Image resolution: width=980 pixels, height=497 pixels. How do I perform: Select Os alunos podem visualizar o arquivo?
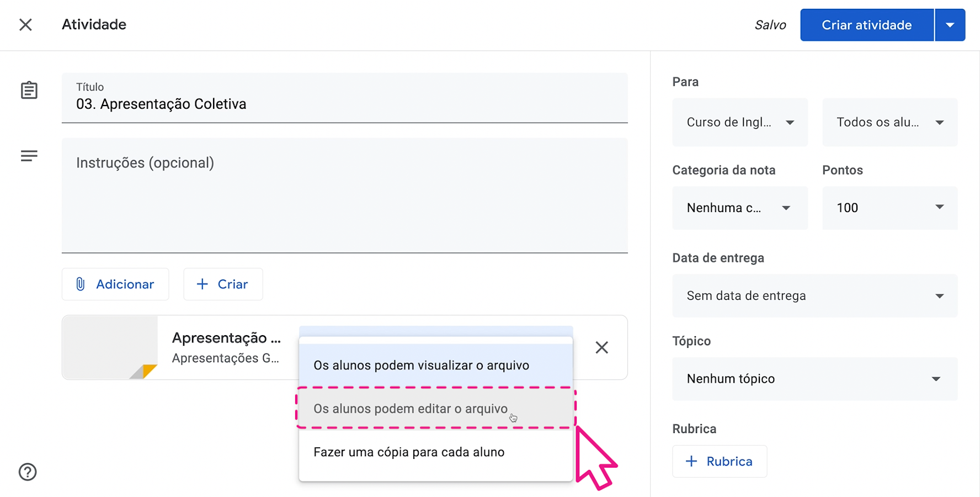pos(436,365)
